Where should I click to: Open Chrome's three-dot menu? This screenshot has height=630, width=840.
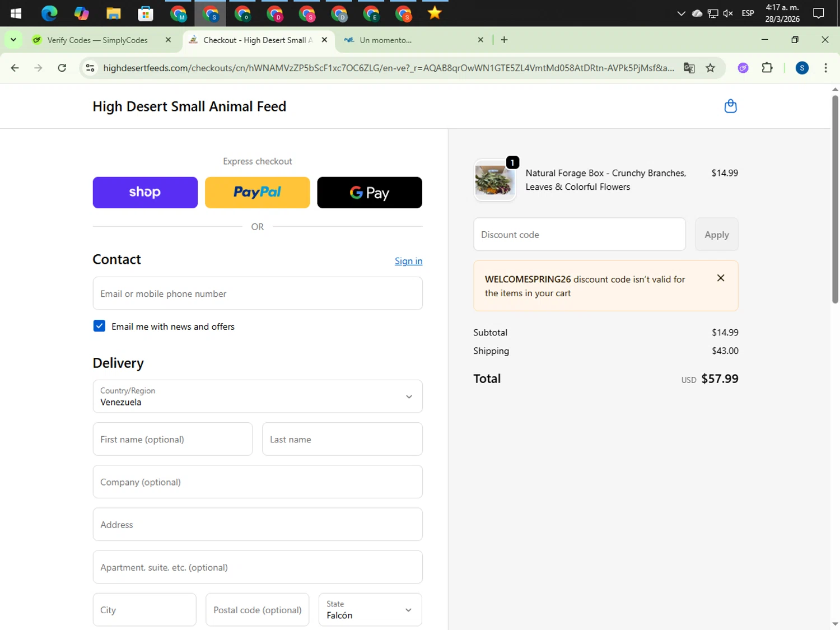[826, 68]
